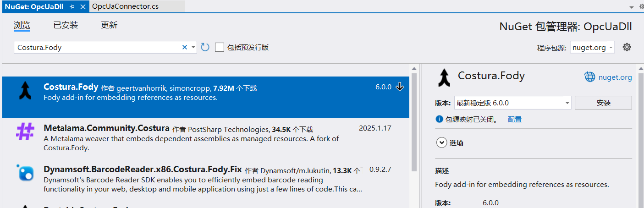Open the 版本 version dropdown
Image resolution: width=644 pixels, height=208 pixels.
pos(512,103)
